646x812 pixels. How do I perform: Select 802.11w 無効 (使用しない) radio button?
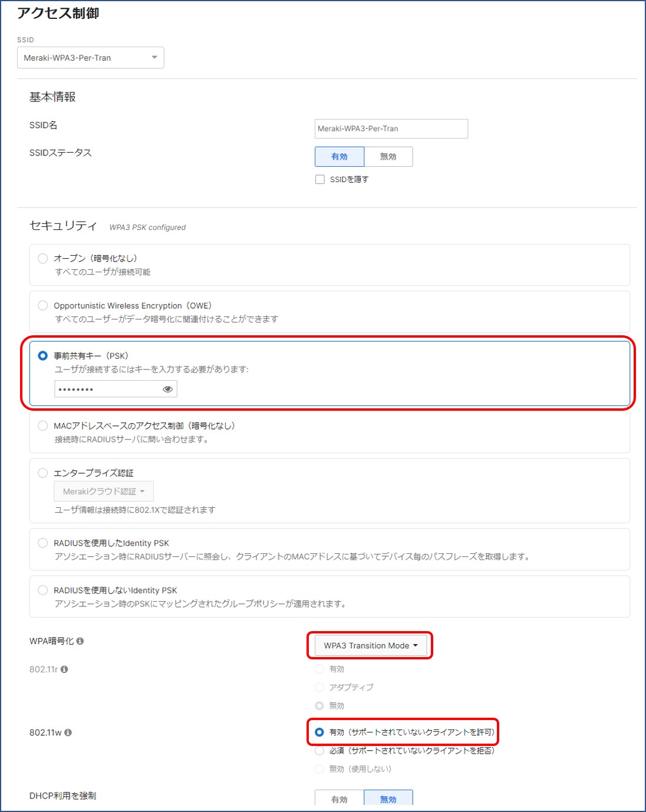[319, 769]
